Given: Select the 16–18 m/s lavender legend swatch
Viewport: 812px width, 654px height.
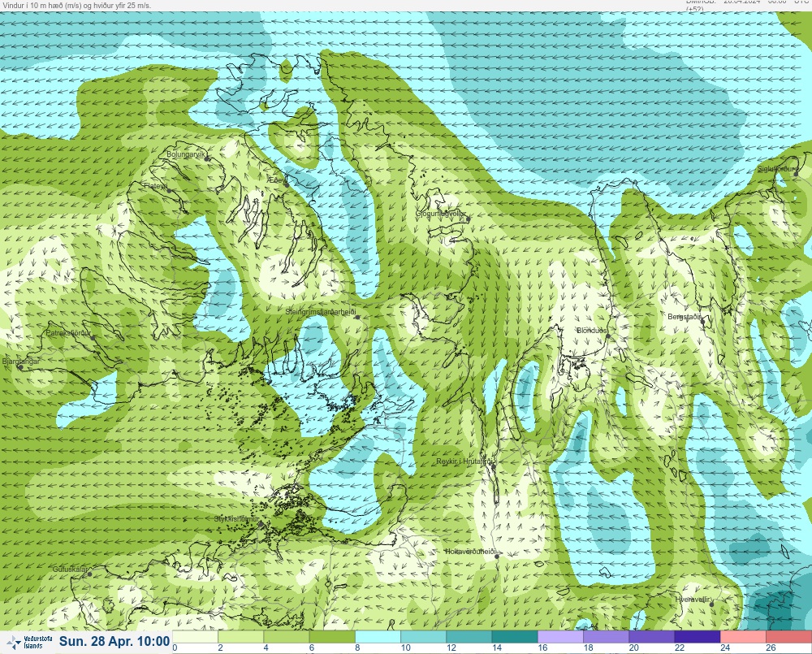Looking at the screenshot, I should [x=560, y=636].
